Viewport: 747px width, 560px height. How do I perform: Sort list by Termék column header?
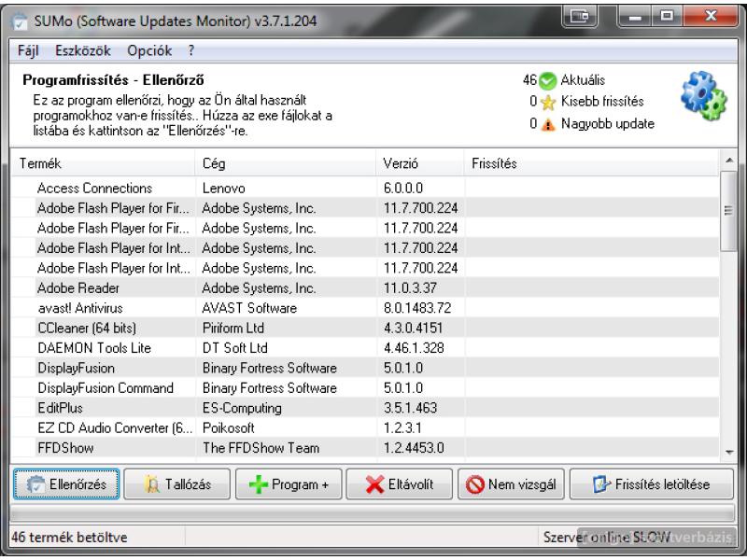point(103,163)
